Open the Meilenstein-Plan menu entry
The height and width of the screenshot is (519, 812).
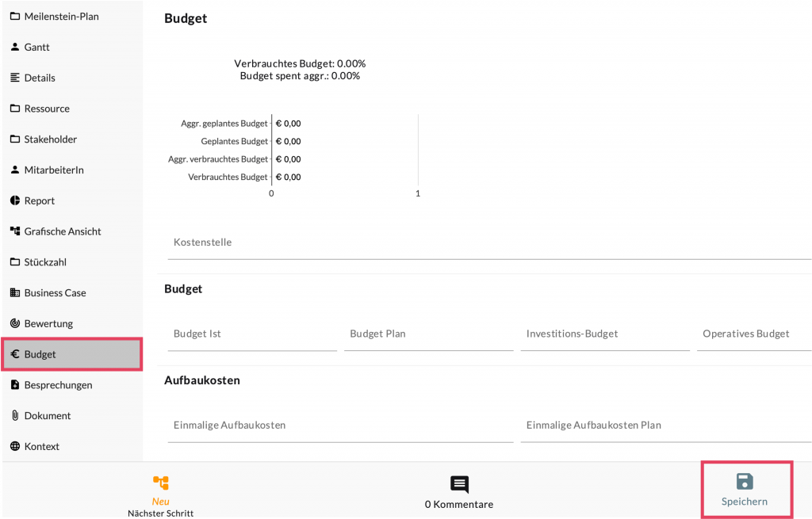pos(62,16)
